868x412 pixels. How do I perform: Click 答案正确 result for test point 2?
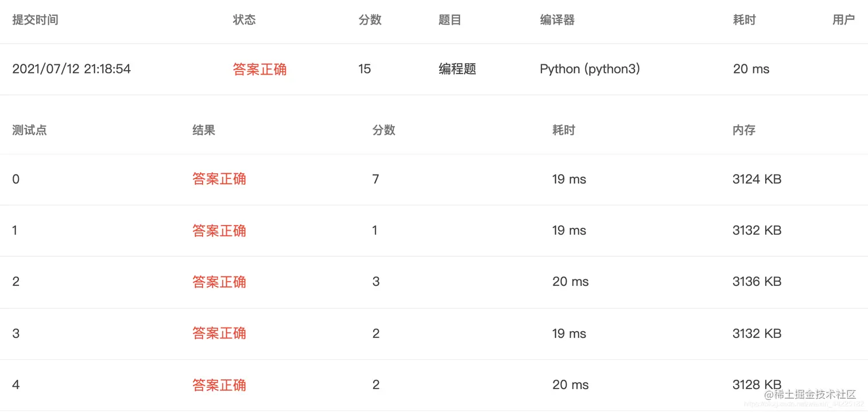point(219,282)
